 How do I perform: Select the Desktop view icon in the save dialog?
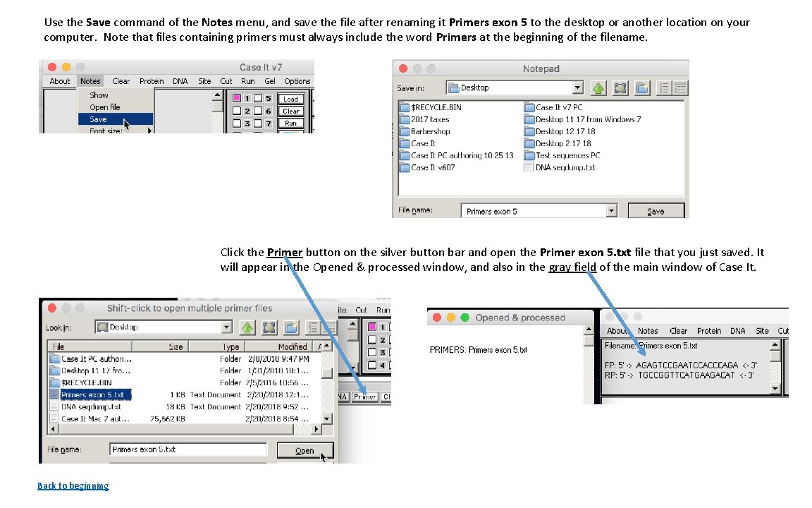(620, 87)
